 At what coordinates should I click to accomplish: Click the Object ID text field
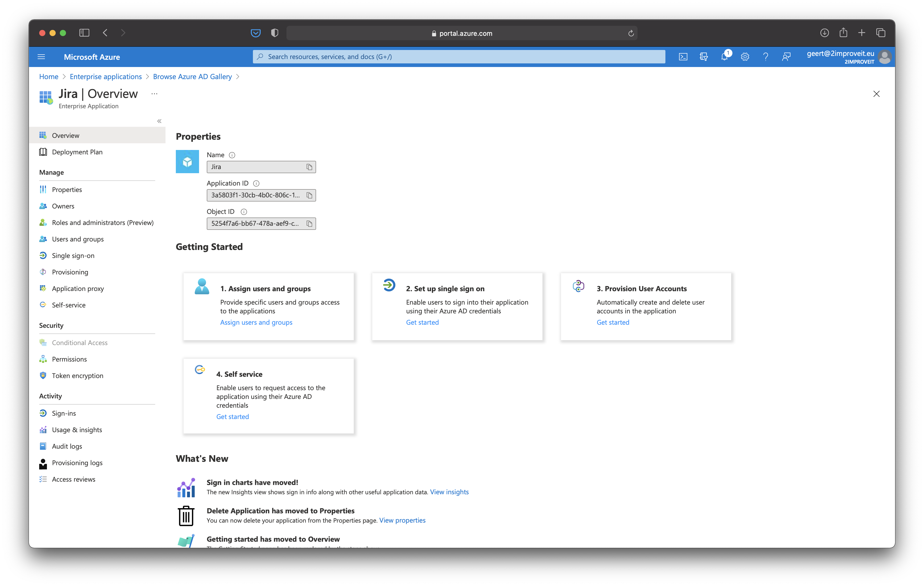pyautogui.click(x=261, y=224)
